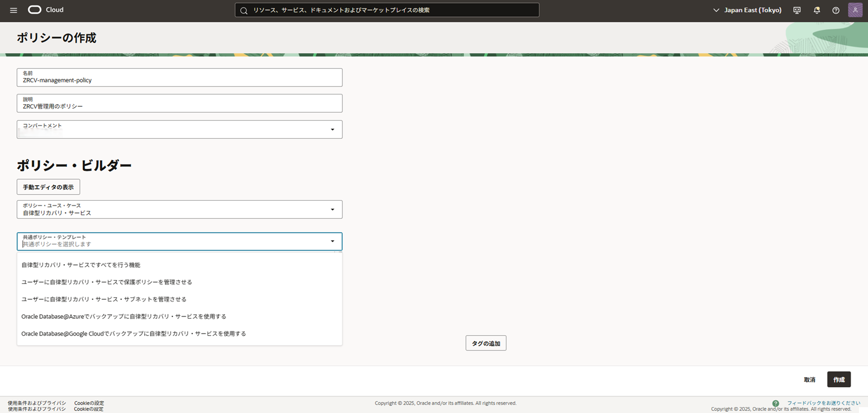868x413 pixels.
Task: Select 自律型リカバリ・サービスですべてを行う機能 option
Action: click(x=81, y=265)
